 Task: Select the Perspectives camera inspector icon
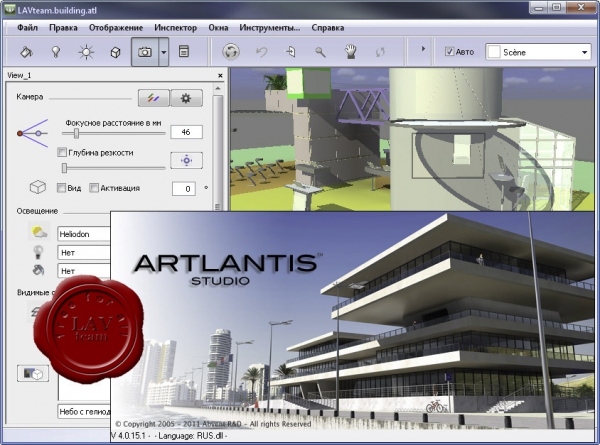145,52
